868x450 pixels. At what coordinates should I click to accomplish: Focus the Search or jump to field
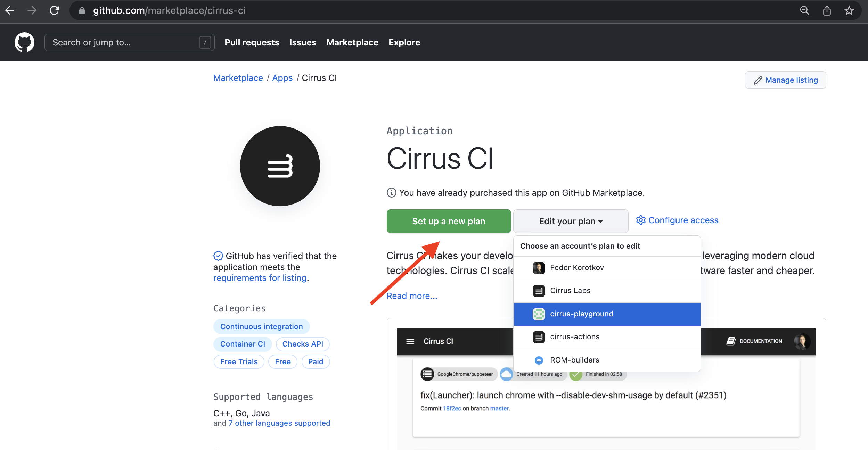[122, 42]
